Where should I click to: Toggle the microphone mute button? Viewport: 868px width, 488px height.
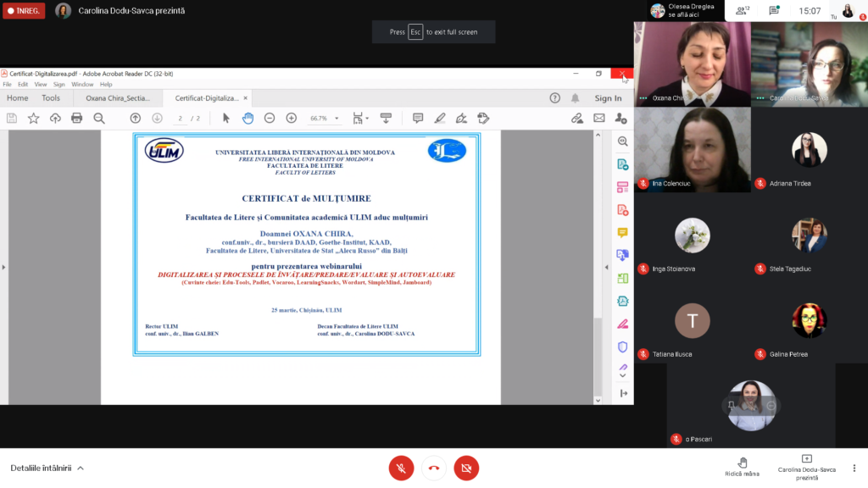point(401,468)
